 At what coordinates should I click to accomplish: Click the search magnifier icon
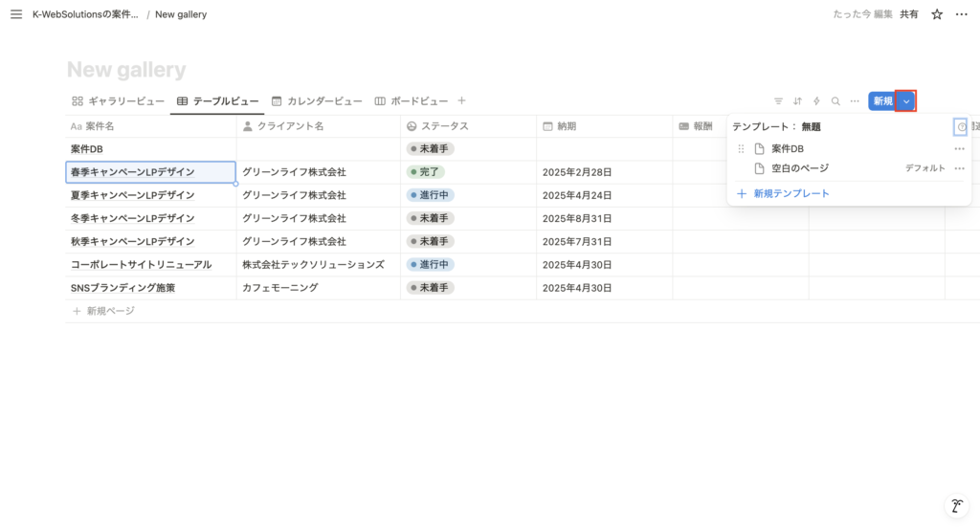835,101
